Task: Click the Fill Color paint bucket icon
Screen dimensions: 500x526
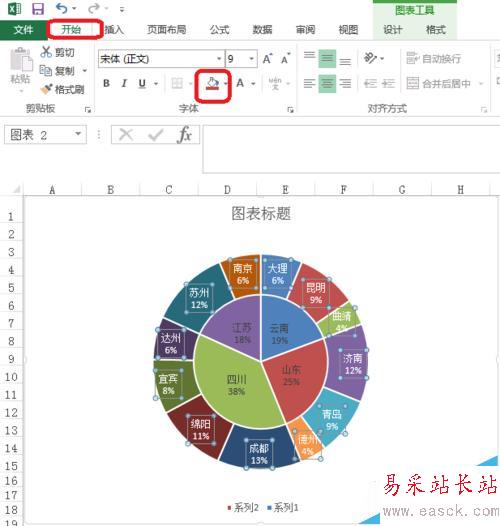Action: coord(212,83)
